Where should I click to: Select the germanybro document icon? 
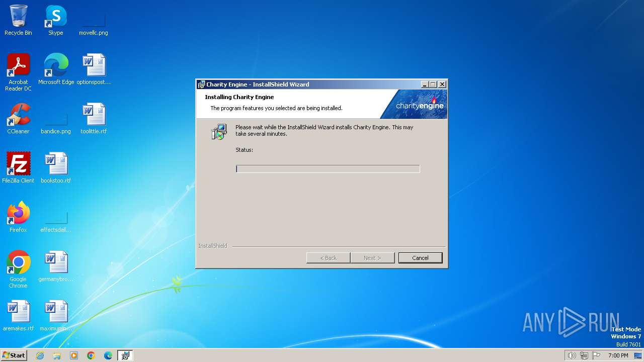[x=56, y=266]
